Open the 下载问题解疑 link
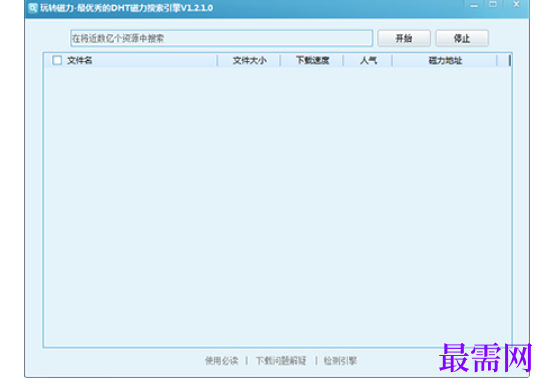The image size is (551, 389). point(281,361)
